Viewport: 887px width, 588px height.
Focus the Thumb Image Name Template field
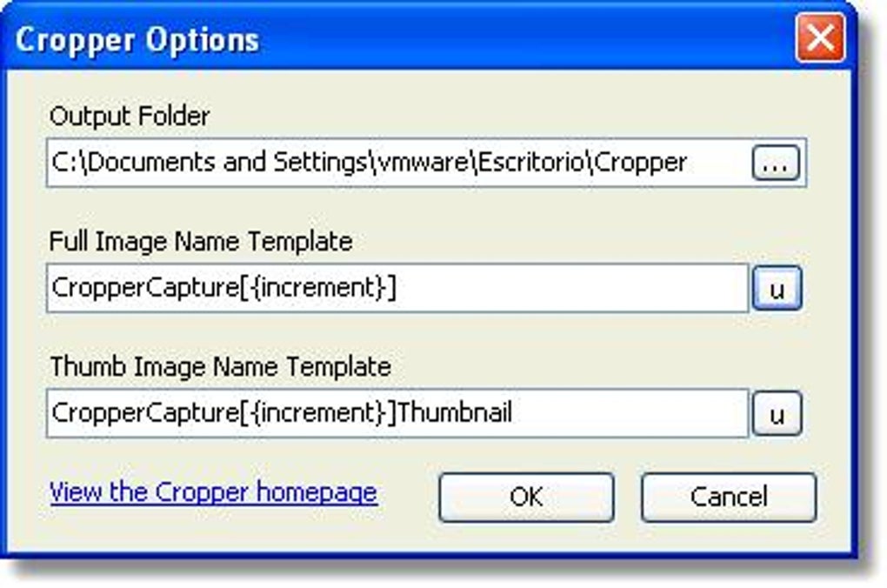397,412
